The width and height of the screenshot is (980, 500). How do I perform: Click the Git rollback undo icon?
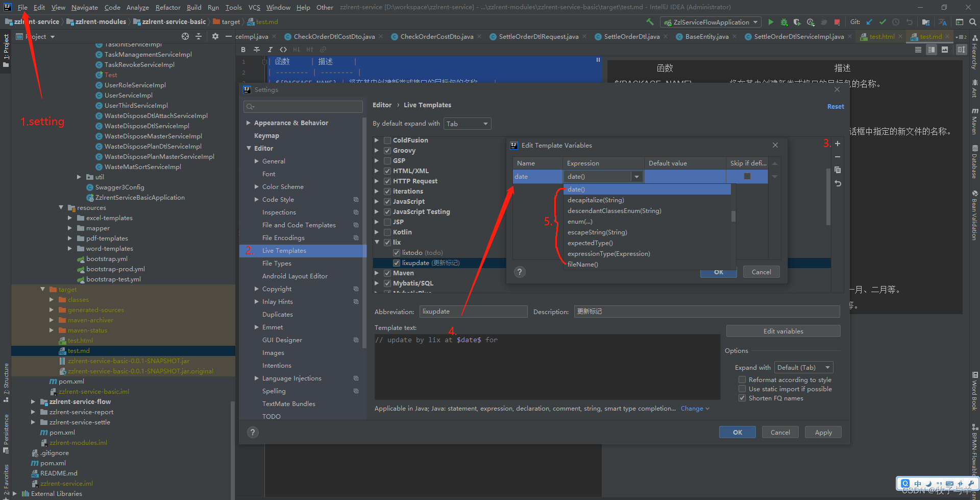pos(909,22)
